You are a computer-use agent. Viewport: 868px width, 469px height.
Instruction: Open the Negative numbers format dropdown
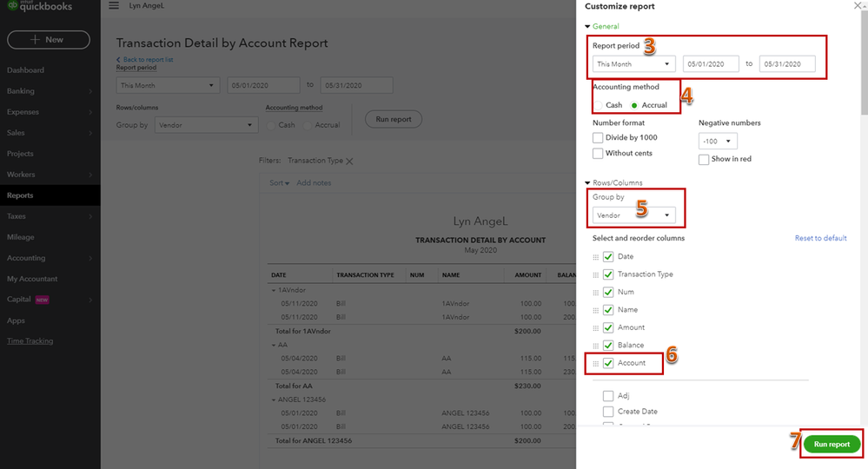718,141
